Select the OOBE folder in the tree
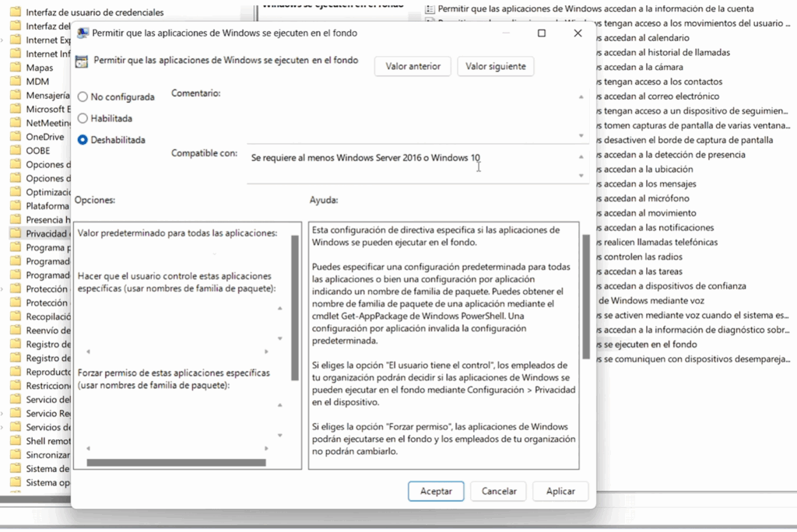The height and width of the screenshot is (532, 797). [x=37, y=150]
